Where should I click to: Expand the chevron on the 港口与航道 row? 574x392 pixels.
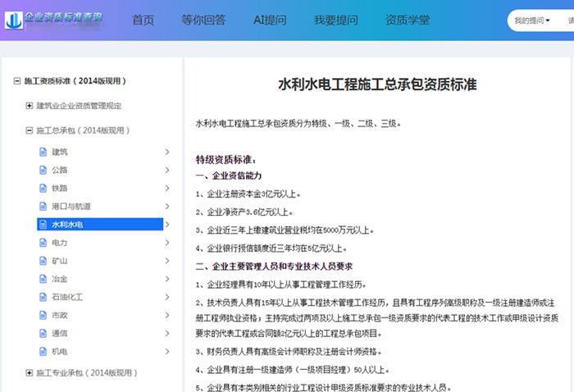167,207
